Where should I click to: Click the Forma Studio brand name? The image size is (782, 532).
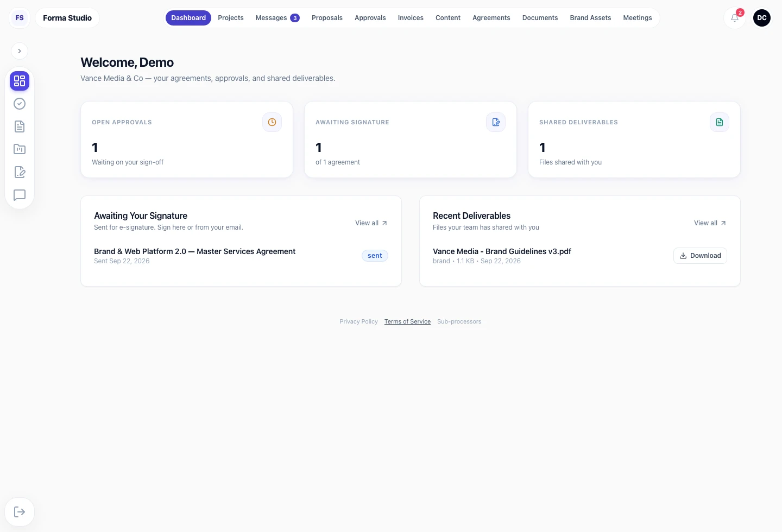67,18
